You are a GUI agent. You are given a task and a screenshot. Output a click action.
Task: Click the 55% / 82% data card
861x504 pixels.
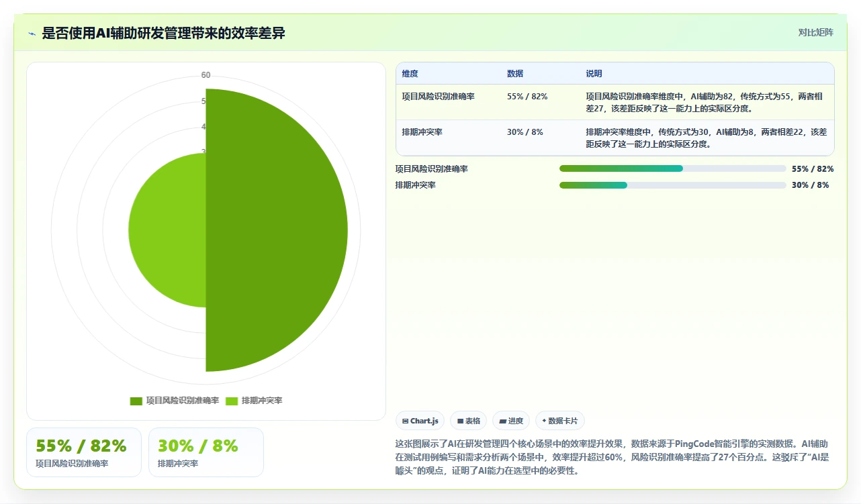coord(84,452)
